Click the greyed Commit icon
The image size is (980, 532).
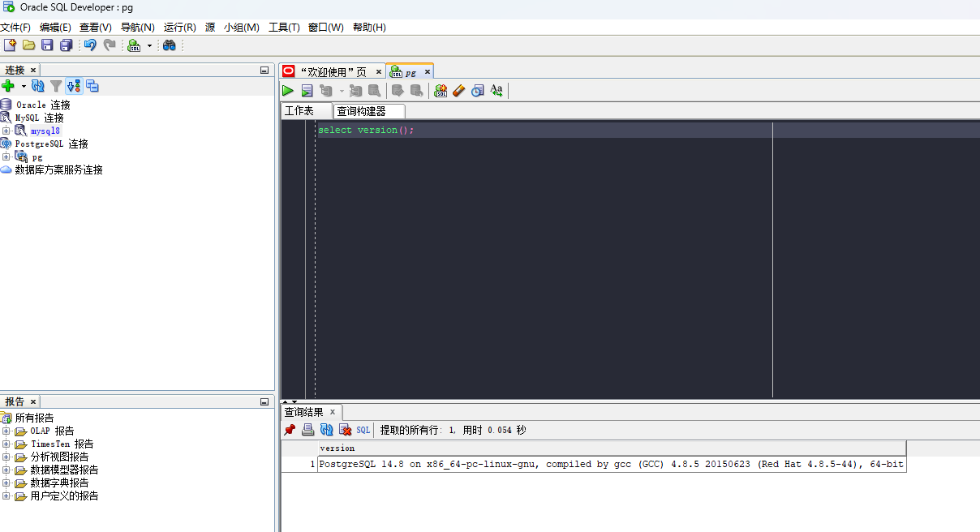(398, 91)
